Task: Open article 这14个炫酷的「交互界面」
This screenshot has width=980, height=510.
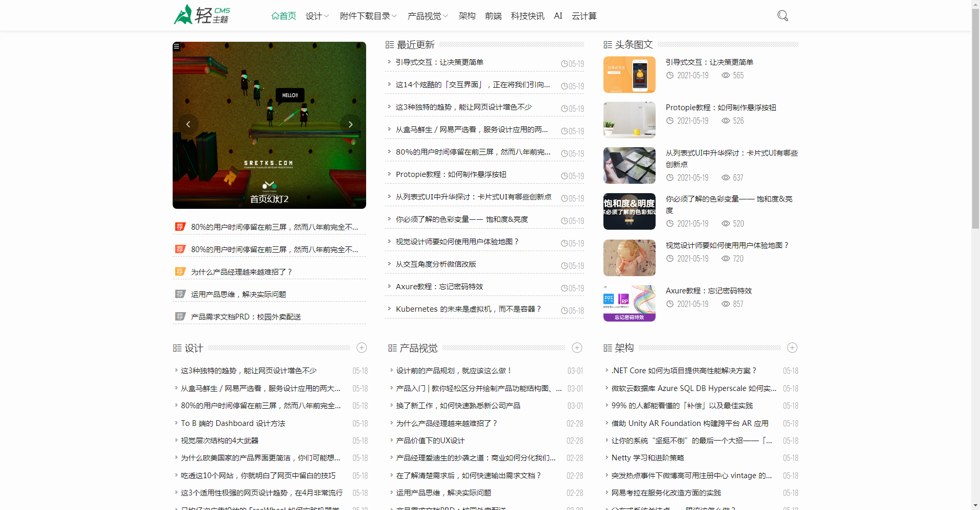Action: click(473, 85)
